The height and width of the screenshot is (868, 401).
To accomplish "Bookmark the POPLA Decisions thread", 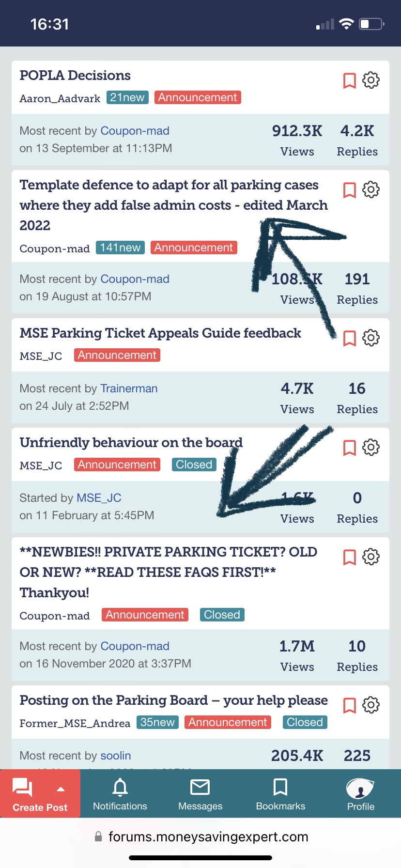I will click(349, 80).
